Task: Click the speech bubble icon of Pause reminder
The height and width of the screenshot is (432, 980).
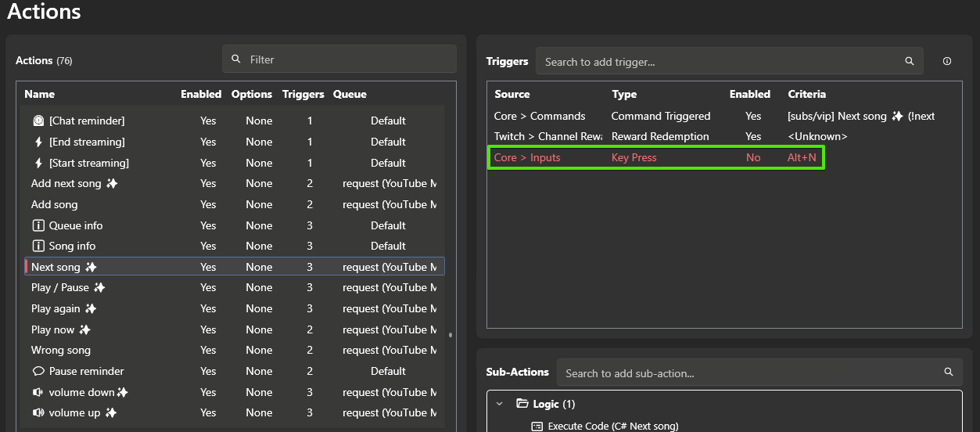Action: [38, 371]
